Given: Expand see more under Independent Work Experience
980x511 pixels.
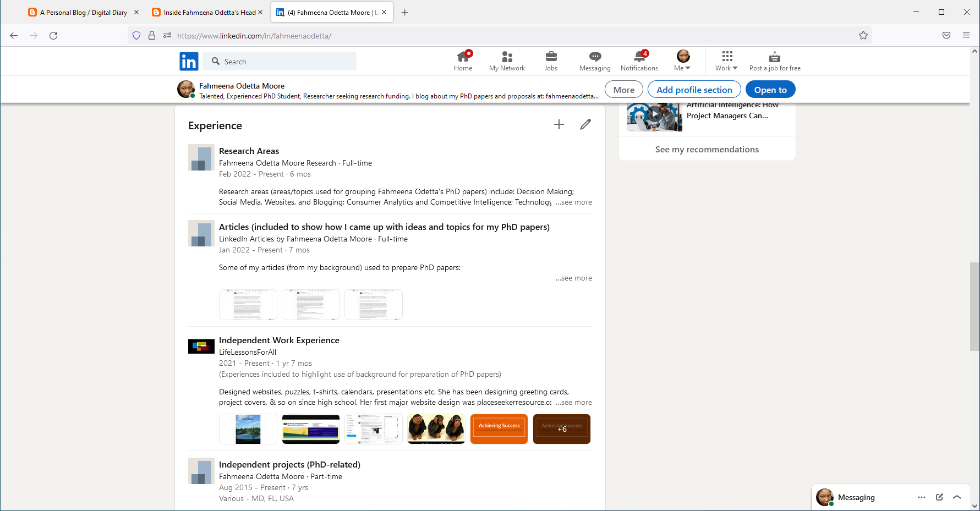Looking at the screenshot, I should 574,403.
